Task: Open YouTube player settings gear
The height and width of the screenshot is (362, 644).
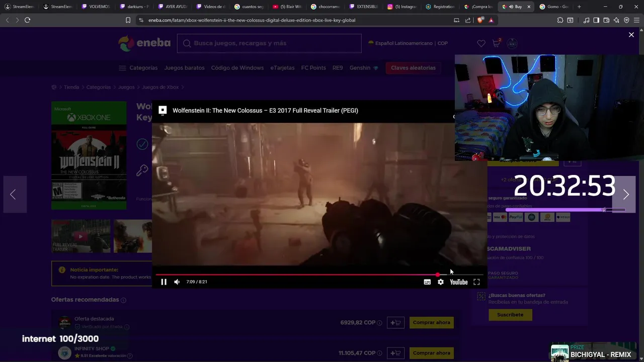Action: (441, 282)
